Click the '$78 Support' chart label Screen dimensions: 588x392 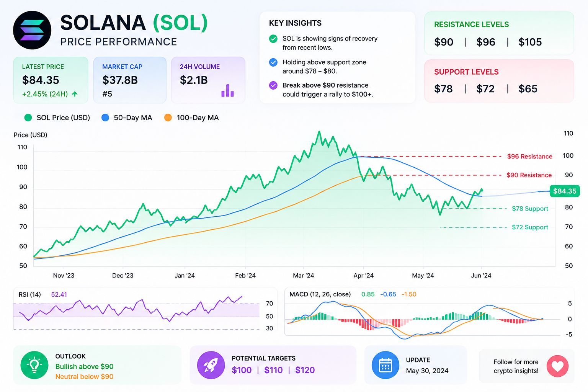pyautogui.click(x=530, y=209)
